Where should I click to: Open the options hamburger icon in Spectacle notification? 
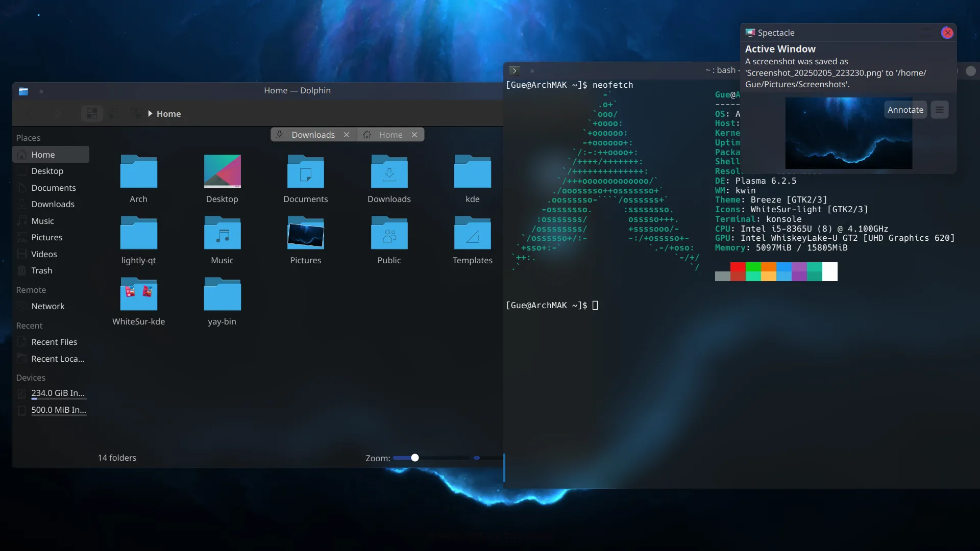click(x=940, y=109)
